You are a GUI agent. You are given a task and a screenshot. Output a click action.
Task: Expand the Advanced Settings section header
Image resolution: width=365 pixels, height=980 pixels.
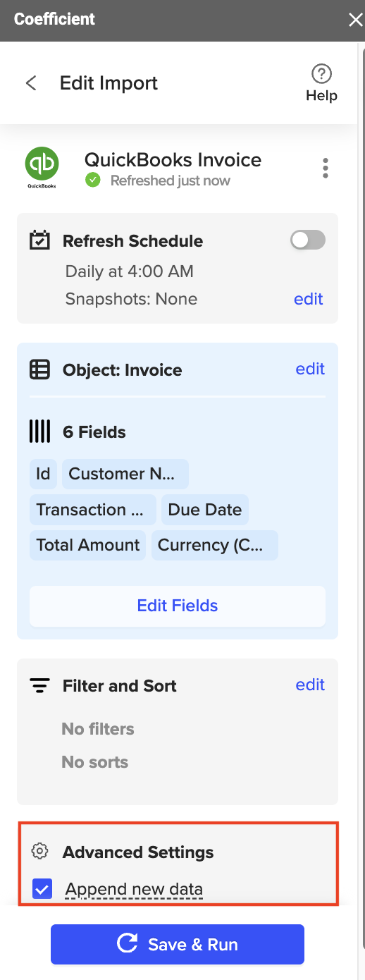[138, 852]
